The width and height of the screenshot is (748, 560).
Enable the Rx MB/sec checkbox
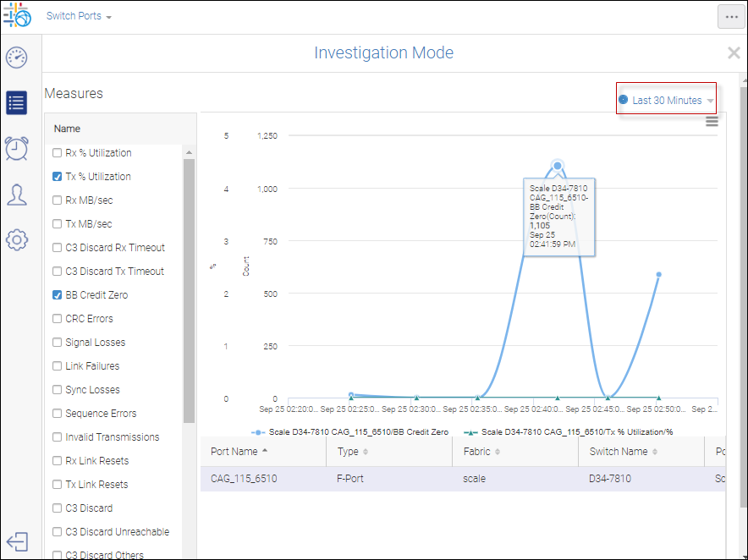click(x=58, y=200)
